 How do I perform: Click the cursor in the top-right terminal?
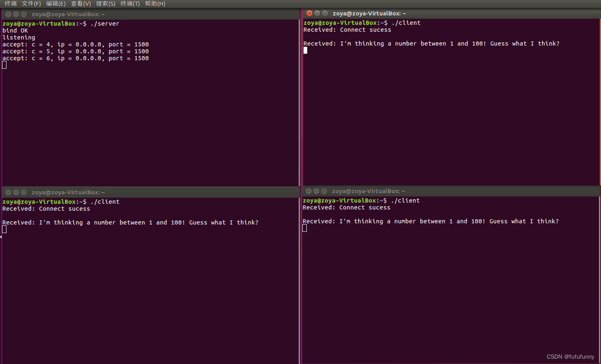(x=305, y=50)
